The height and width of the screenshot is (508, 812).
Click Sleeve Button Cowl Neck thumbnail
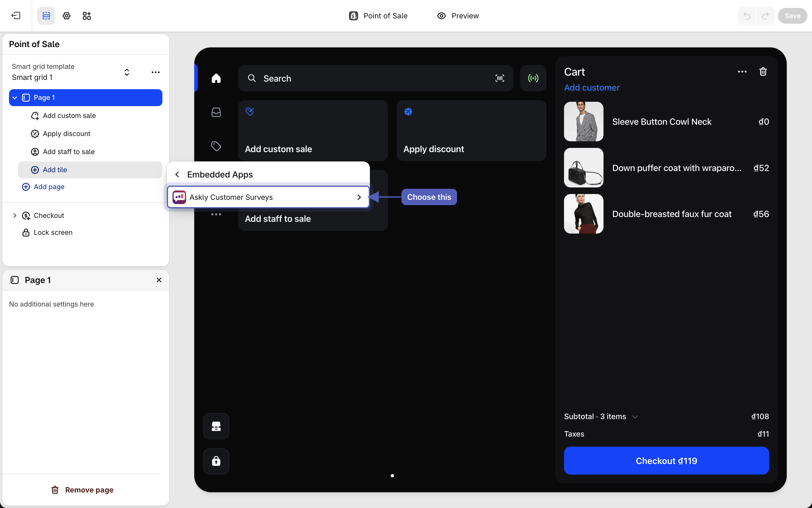coord(584,122)
